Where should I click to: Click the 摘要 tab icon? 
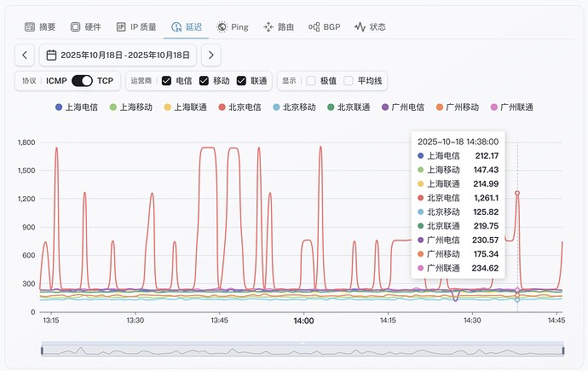click(x=30, y=27)
